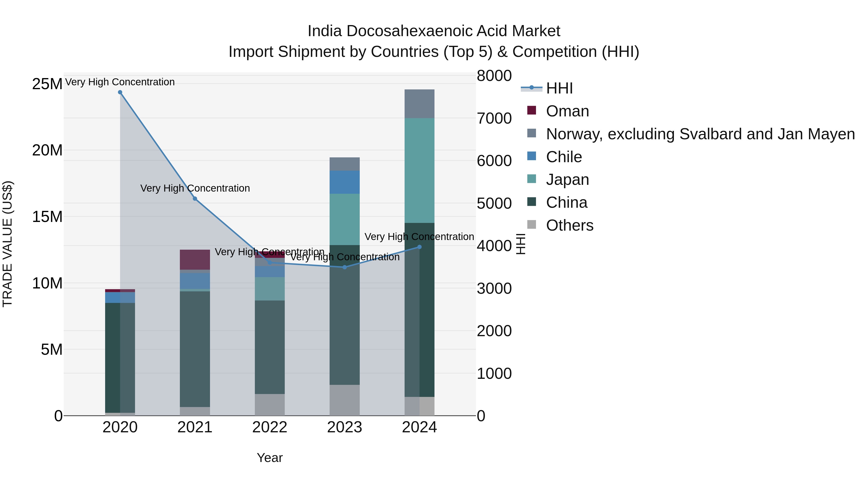Toggle the HHI legend entry
The height and width of the screenshot is (488, 868).
(547, 88)
